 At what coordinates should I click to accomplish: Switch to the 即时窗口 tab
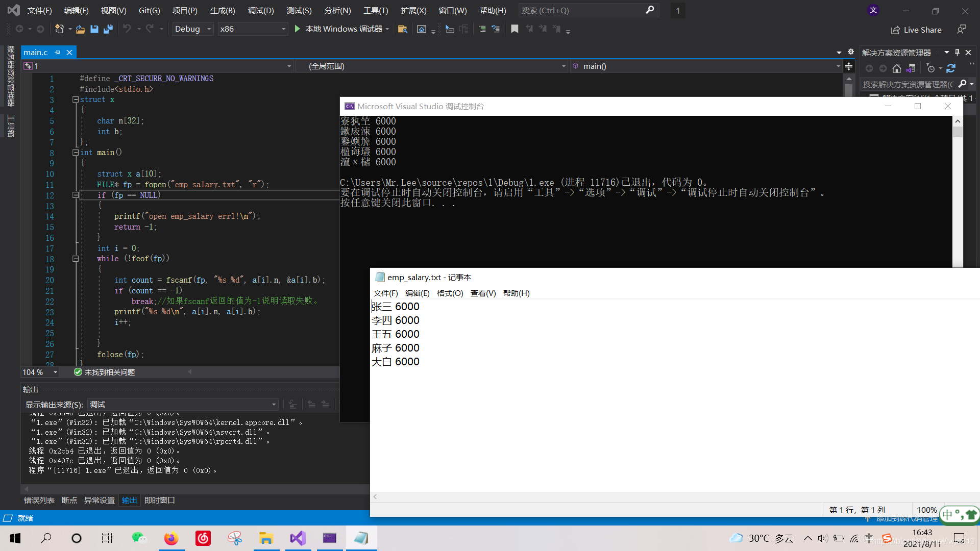pos(159,500)
